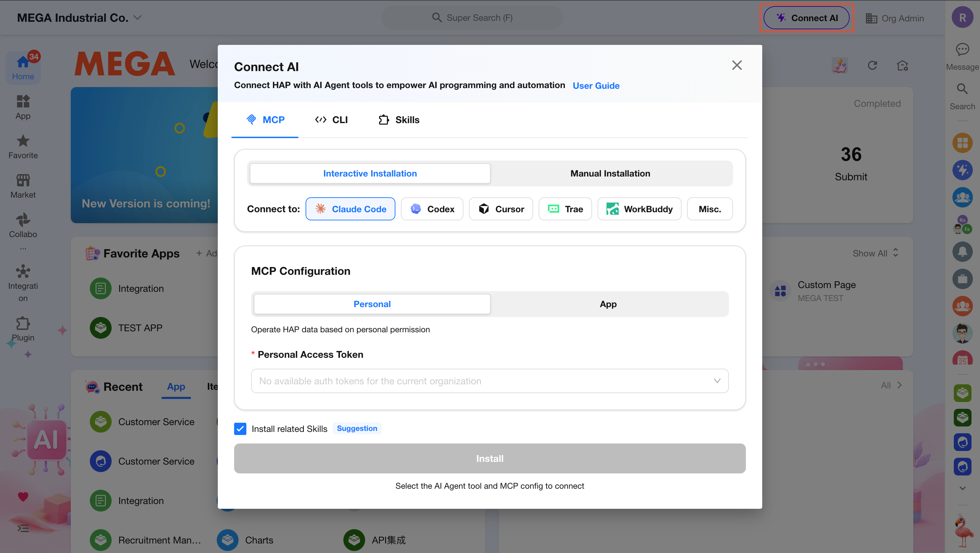Select Codex as connection target

tap(432, 209)
